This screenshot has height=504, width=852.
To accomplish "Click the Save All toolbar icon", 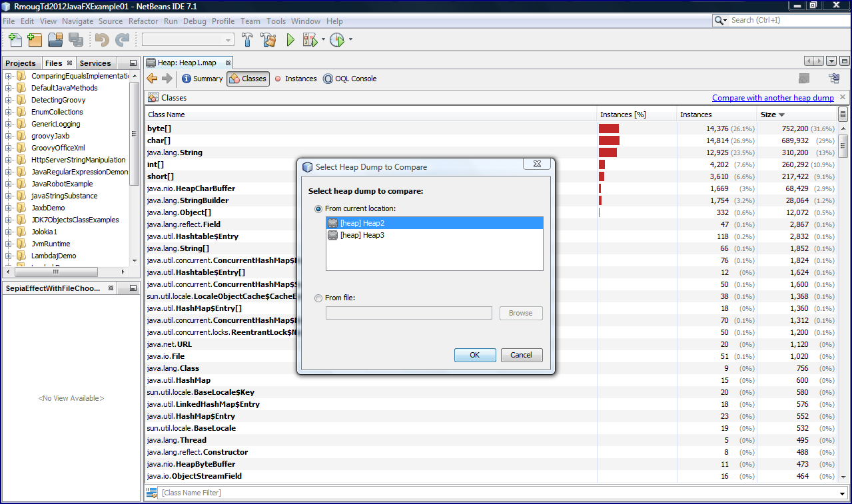I will tap(76, 39).
